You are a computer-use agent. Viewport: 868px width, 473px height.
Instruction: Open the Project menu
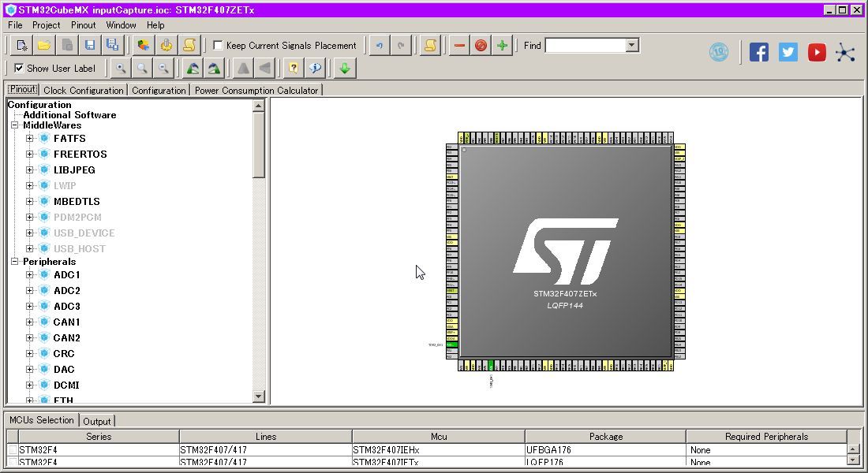46,25
